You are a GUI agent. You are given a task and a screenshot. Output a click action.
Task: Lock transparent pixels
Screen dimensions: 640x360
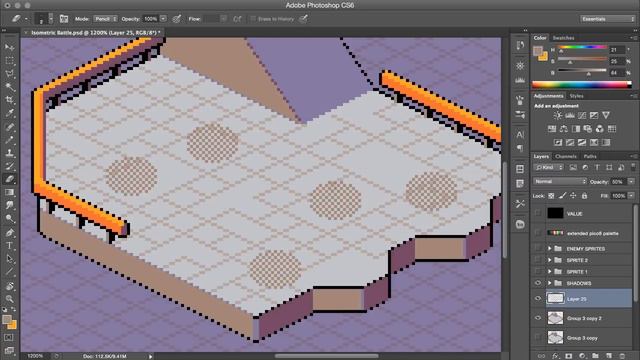click(551, 196)
